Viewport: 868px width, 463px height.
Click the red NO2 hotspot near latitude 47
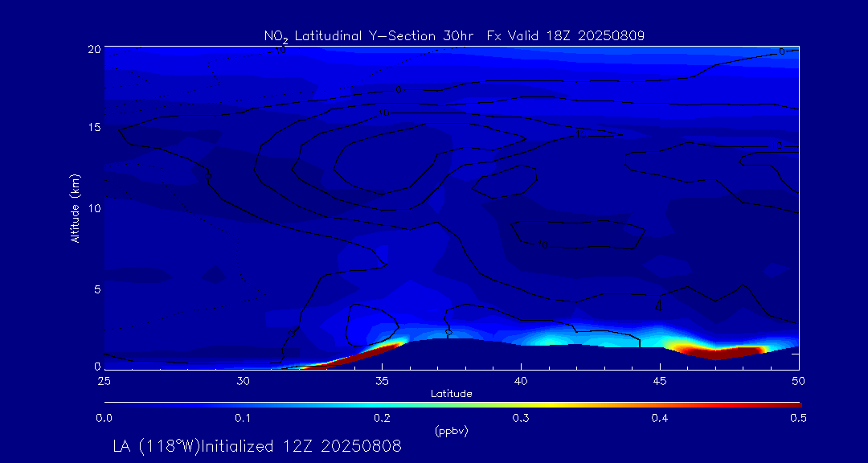pyautogui.click(x=718, y=352)
